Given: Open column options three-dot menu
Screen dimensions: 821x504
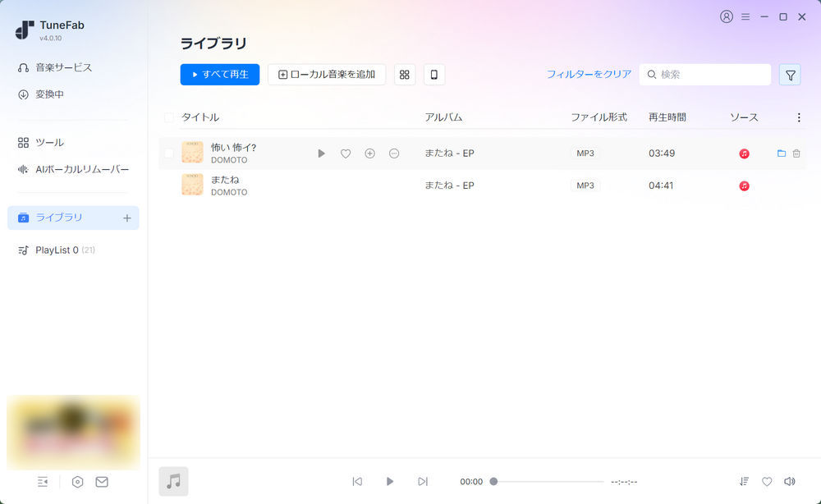Looking at the screenshot, I should [x=799, y=117].
